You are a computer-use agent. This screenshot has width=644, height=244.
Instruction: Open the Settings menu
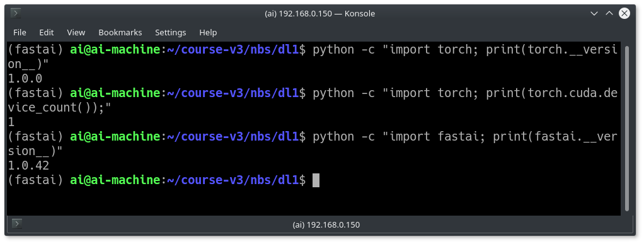click(x=170, y=32)
